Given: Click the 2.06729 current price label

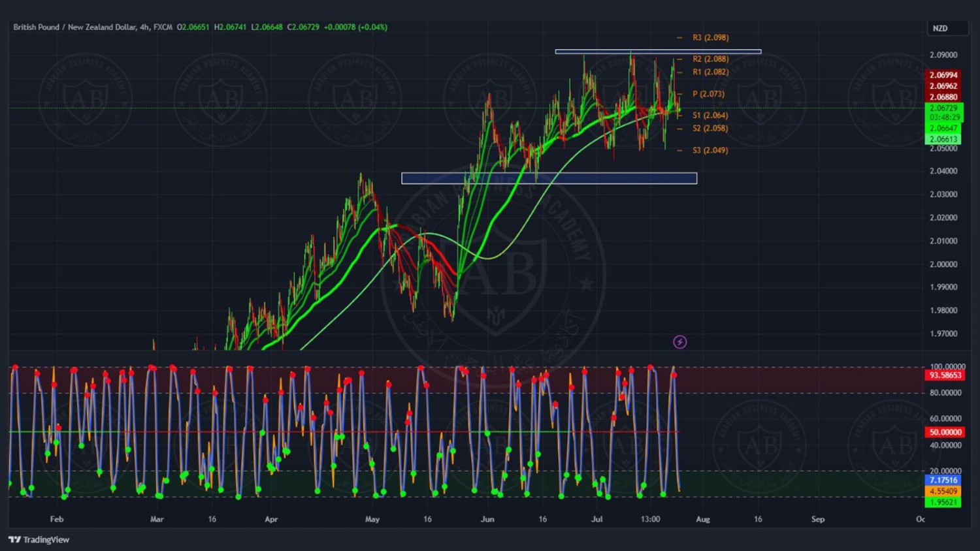Looking at the screenshot, I should (x=943, y=108).
